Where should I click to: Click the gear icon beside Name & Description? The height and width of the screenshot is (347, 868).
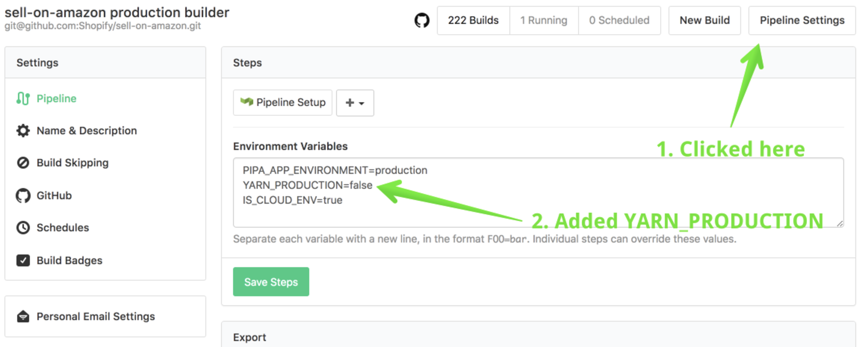click(23, 131)
